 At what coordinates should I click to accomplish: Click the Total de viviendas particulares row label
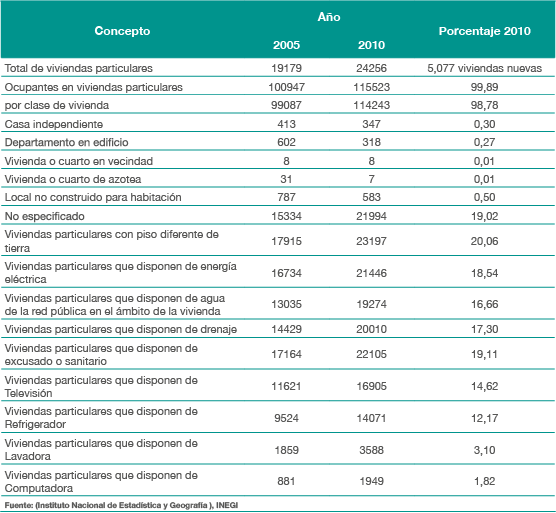click(79, 68)
